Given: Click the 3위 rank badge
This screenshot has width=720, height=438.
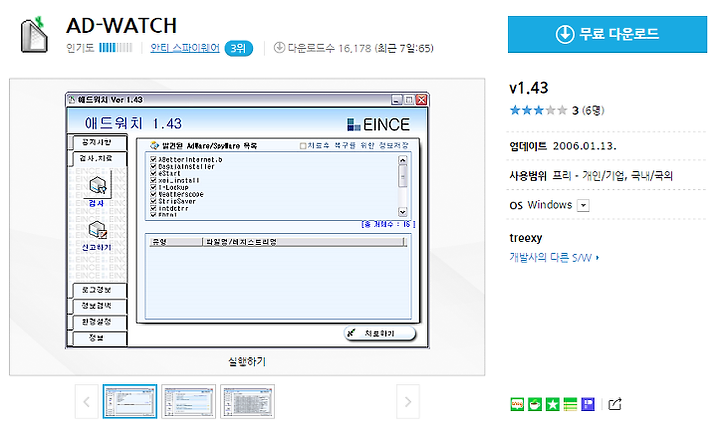Looking at the screenshot, I should [238, 48].
